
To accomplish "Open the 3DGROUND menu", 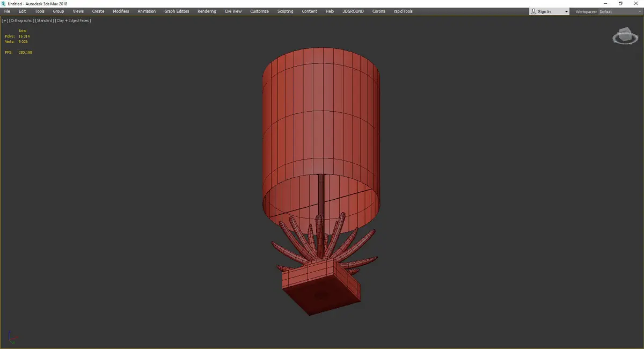I will (352, 11).
